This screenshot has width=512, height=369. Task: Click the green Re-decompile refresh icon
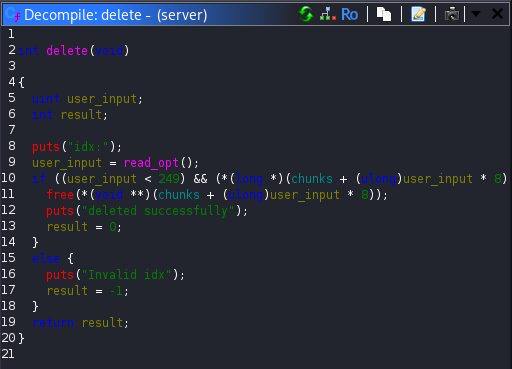pyautogui.click(x=306, y=14)
